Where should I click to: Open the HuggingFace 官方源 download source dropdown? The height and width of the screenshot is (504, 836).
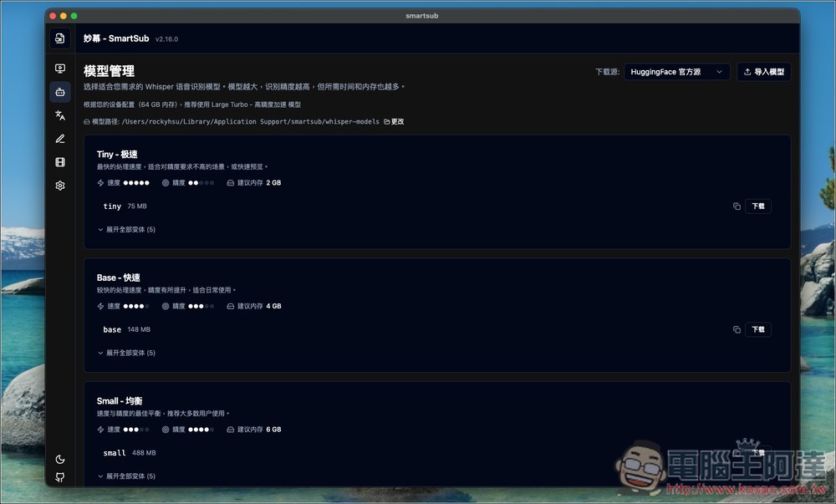coord(676,72)
